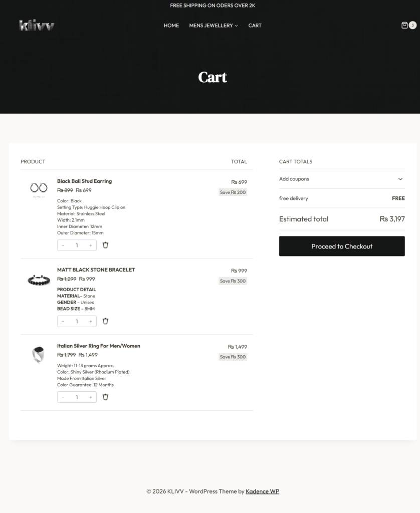Remove Black Bali Stud Earring with trash icon

click(105, 245)
